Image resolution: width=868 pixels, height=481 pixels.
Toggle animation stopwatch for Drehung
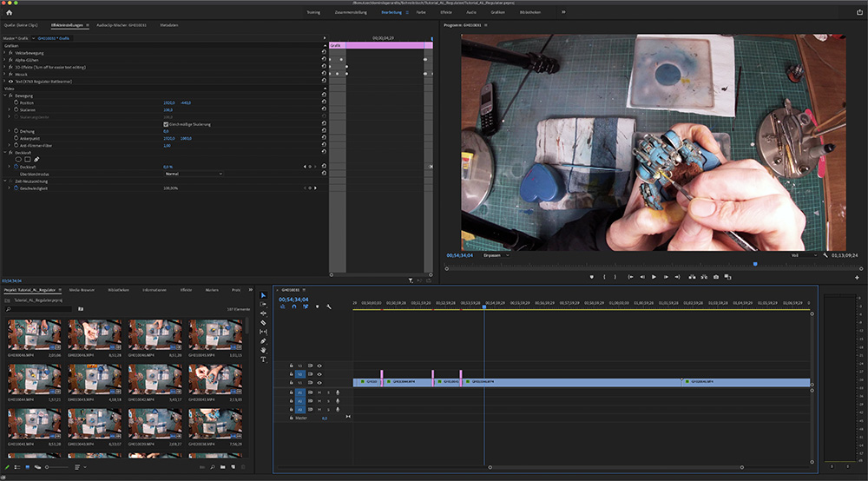point(16,131)
